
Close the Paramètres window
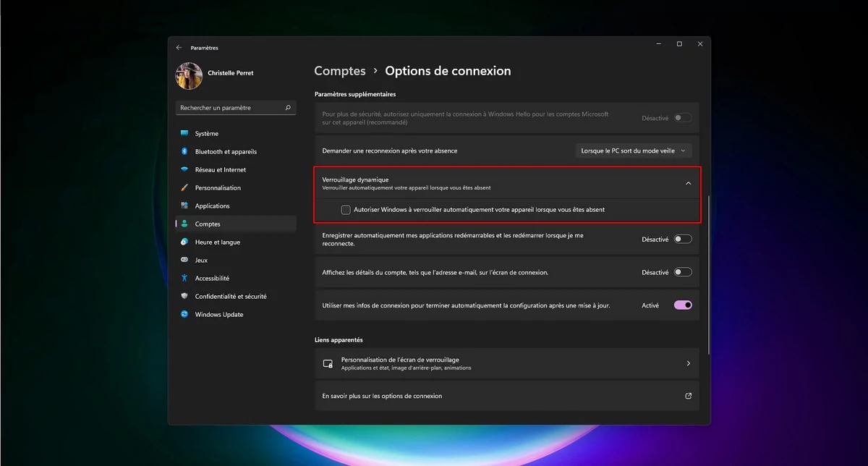tap(700, 44)
